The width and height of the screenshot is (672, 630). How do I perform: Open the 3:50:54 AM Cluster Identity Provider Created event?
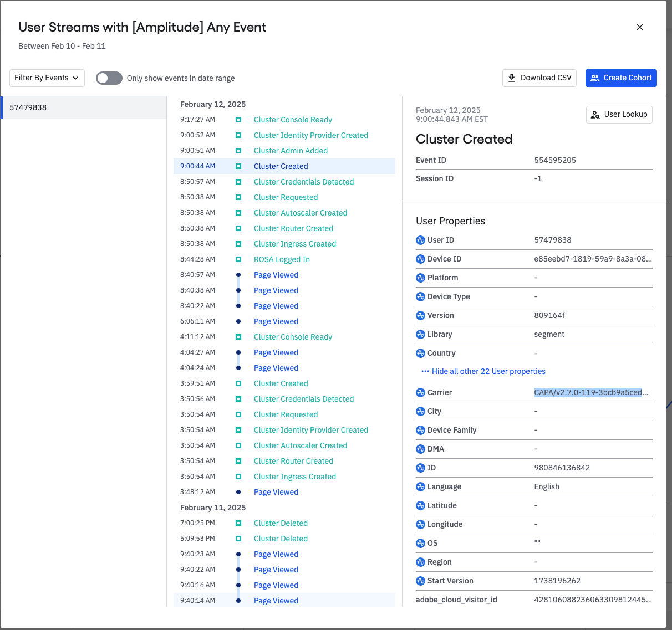284,430
